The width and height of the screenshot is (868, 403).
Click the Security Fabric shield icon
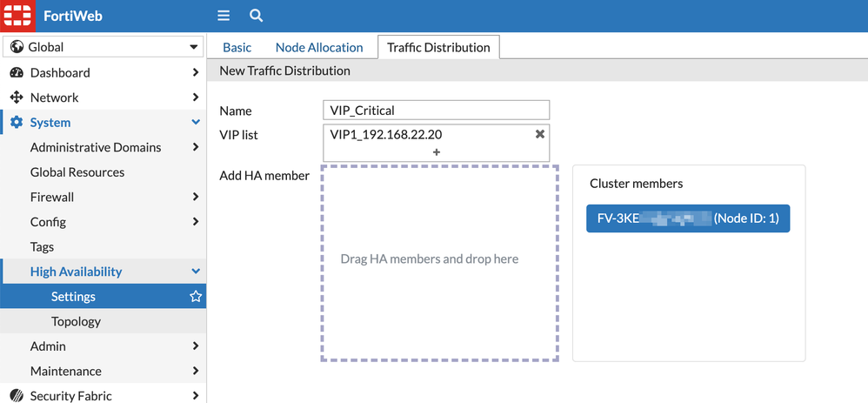pyautogui.click(x=17, y=396)
